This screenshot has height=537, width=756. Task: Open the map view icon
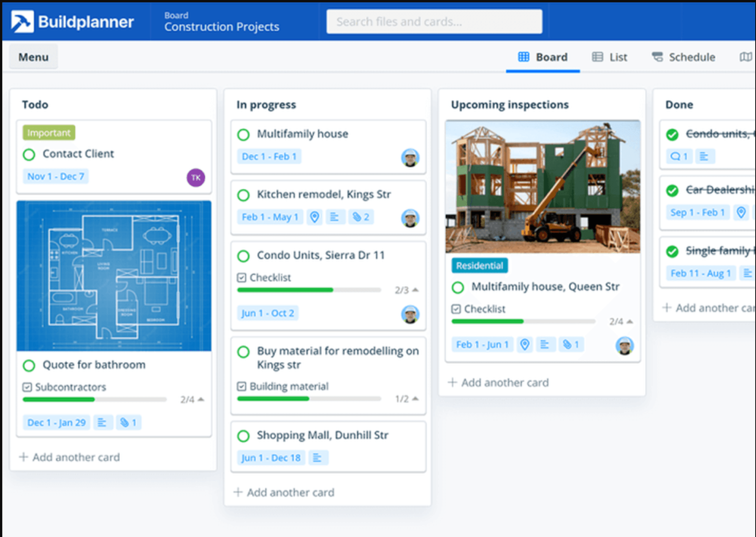point(745,57)
